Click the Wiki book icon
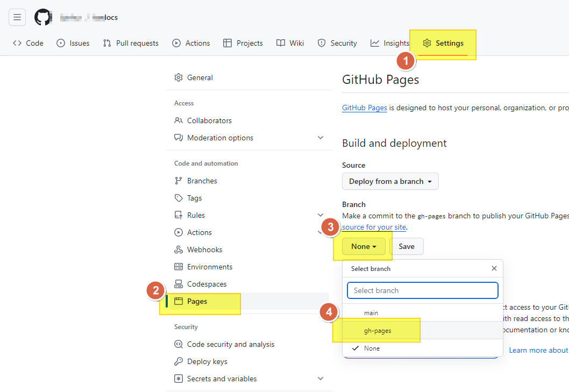This screenshot has height=392, width=569. (281, 43)
